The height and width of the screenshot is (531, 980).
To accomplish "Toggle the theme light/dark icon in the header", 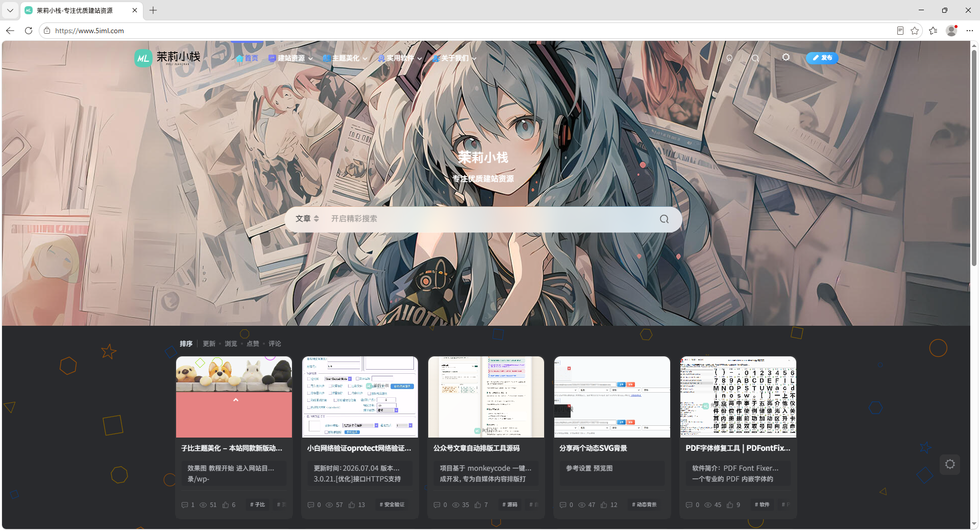I will tap(786, 57).
